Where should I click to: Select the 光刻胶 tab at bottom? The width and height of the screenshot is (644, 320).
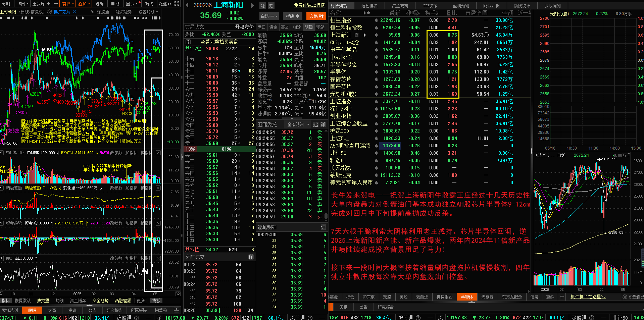(487, 297)
